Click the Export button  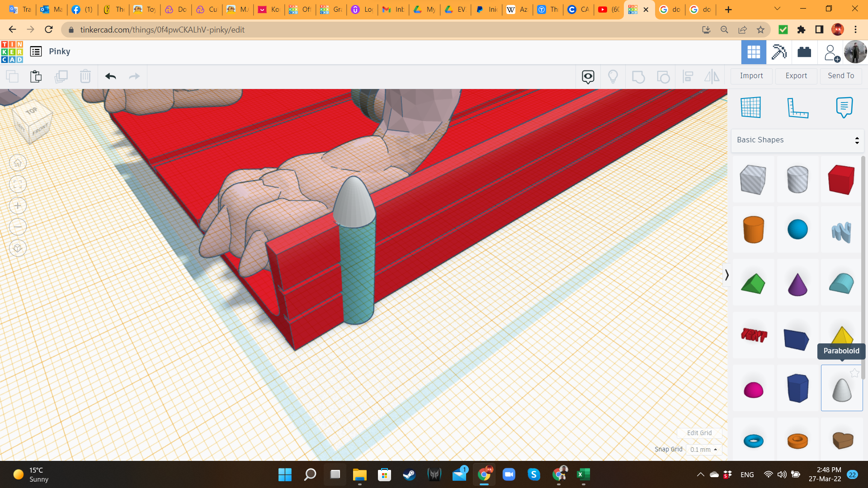pyautogui.click(x=796, y=76)
